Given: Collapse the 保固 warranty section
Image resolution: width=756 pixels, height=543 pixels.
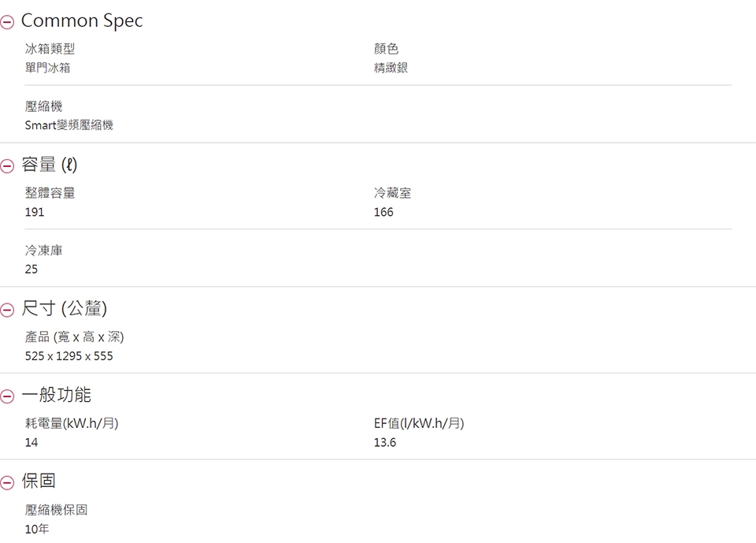Looking at the screenshot, I should pyautogui.click(x=7, y=482).
